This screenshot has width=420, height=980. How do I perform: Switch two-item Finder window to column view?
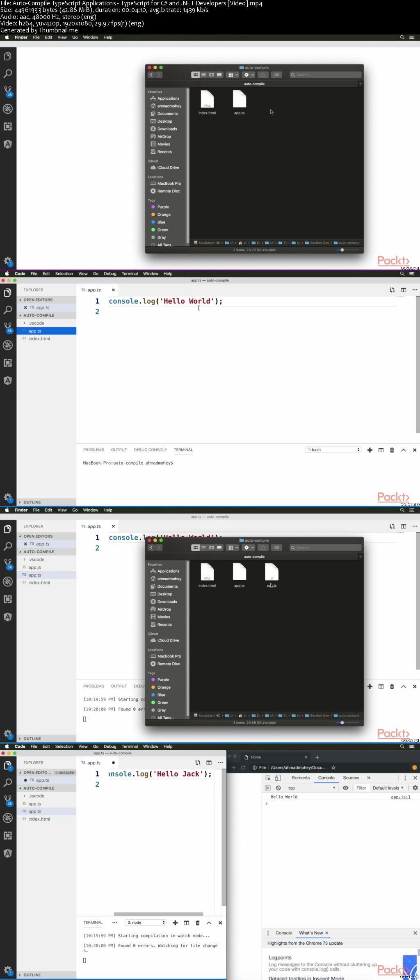(x=211, y=75)
